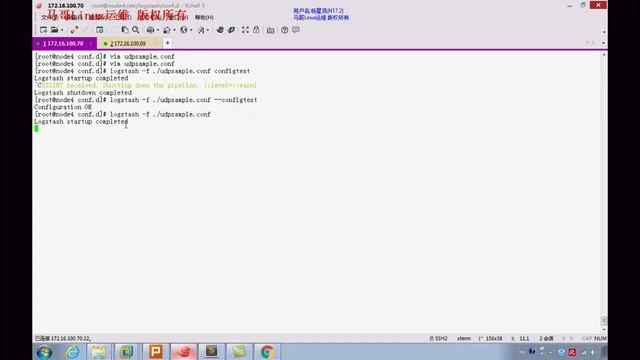Click the Xshell red taskbar icon

click(183, 352)
